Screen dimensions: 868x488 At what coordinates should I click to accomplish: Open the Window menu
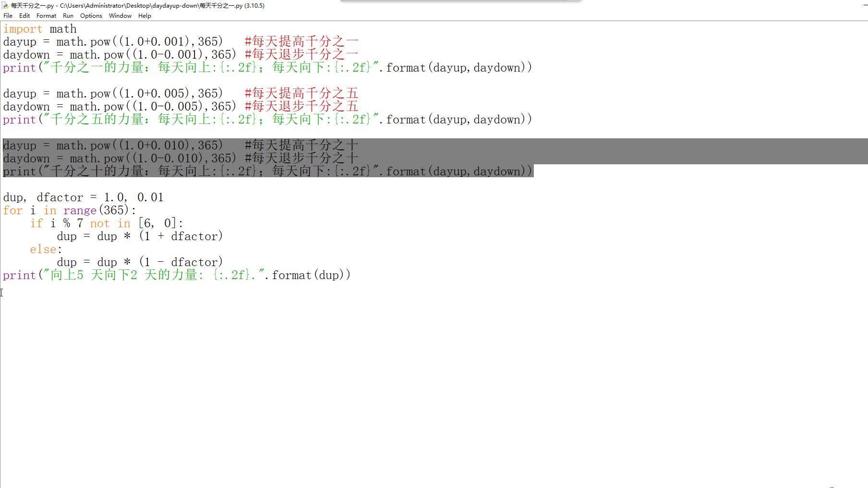click(120, 15)
